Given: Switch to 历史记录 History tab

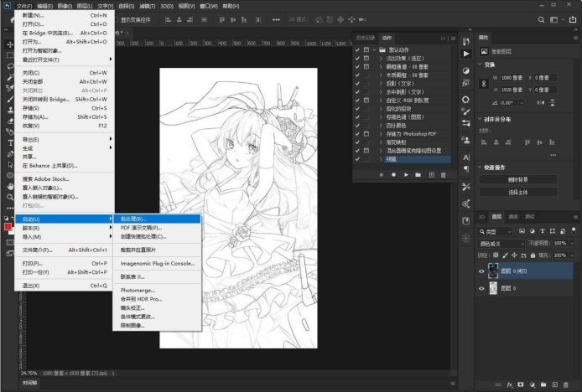Looking at the screenshot, I should pos(365,38).
